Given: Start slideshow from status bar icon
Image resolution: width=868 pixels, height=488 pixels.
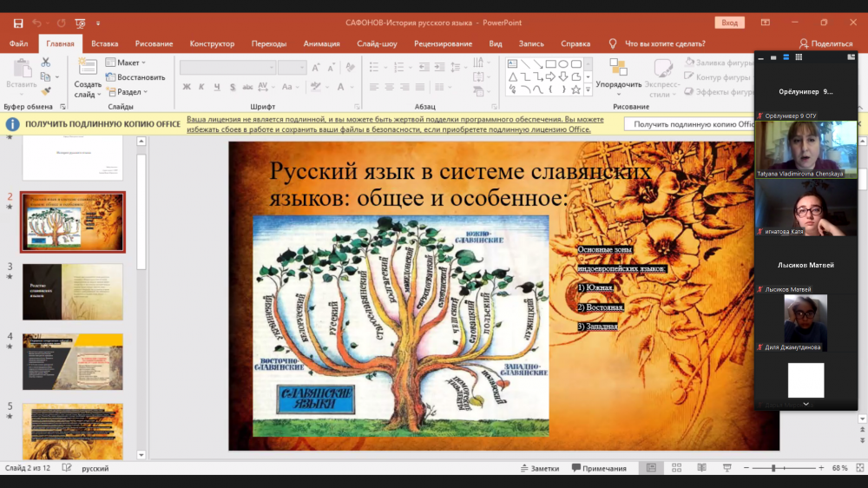Looking at the screenshot, I should coord(726,468).
